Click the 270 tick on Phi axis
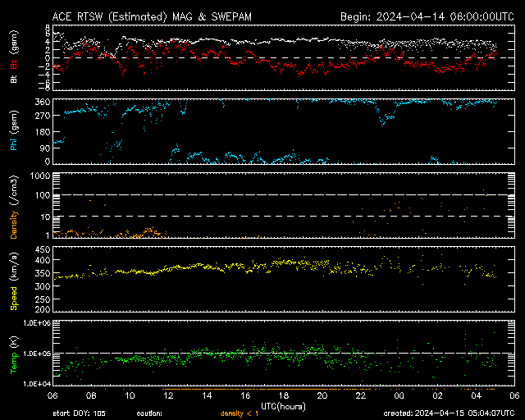This screenshot has height=420, width=525. 43,116
